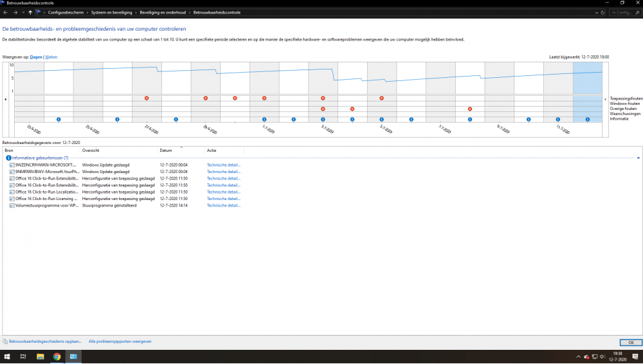
Task: Click info icon in highlighted chart column
Action: coord(588,119)
